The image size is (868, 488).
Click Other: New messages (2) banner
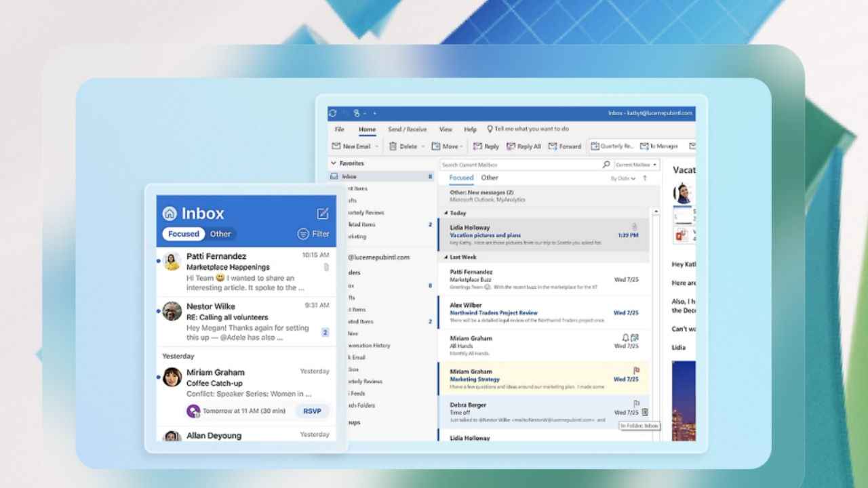[542, 196]
